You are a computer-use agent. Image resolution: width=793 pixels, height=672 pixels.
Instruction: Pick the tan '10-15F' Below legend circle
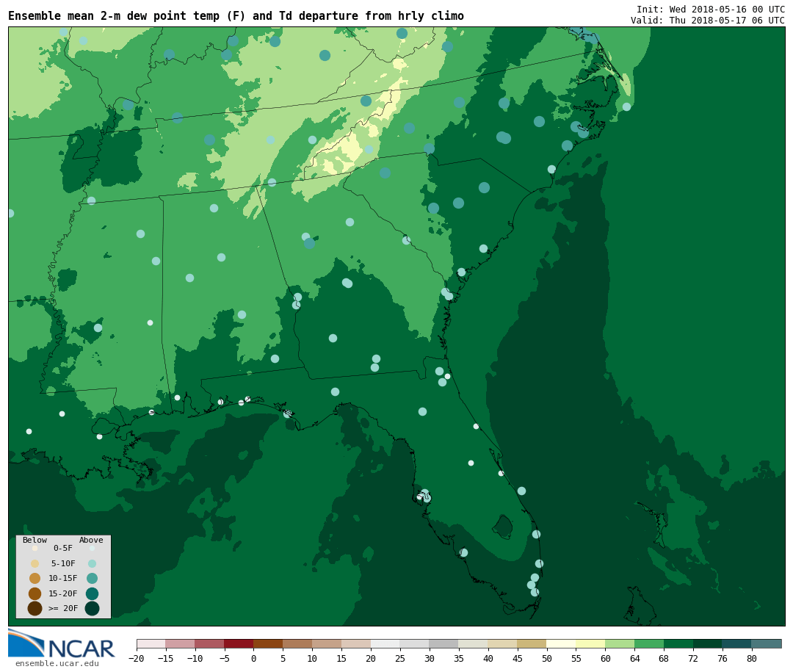coord(35,578)
